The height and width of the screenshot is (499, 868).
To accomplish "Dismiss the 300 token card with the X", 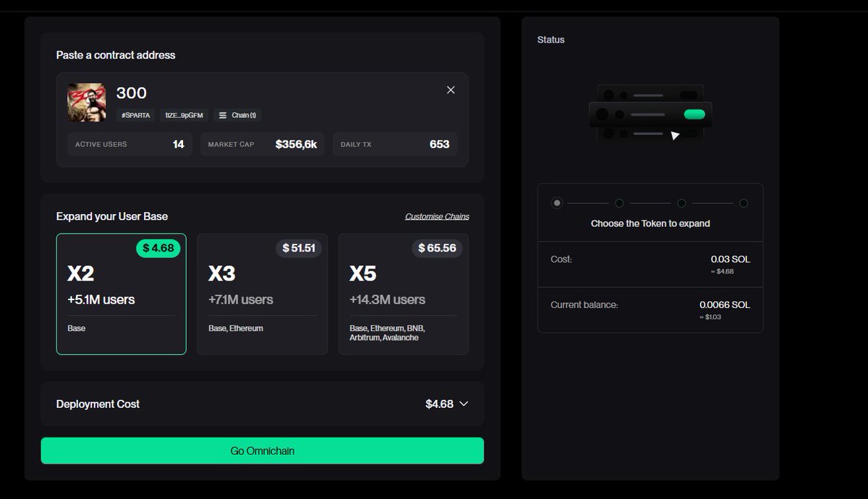I will point(451,90).
